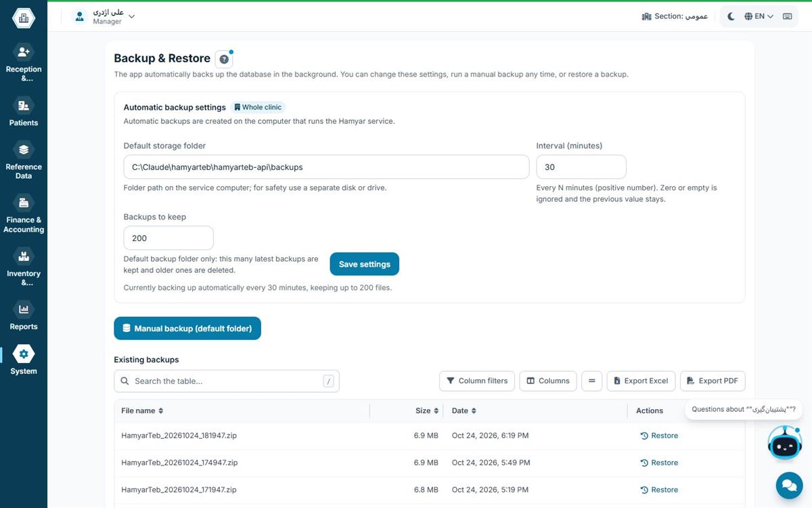Viewport: 812px width, 508px height.
Task: Open the Manager user menu chevron
Action: pos(131,16)
